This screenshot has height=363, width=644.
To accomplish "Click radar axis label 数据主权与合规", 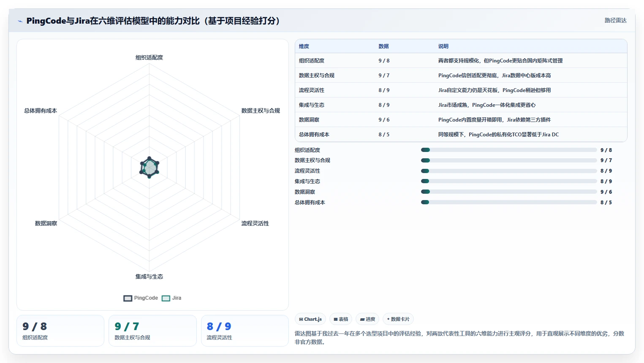I will click(x=261, y=111).
